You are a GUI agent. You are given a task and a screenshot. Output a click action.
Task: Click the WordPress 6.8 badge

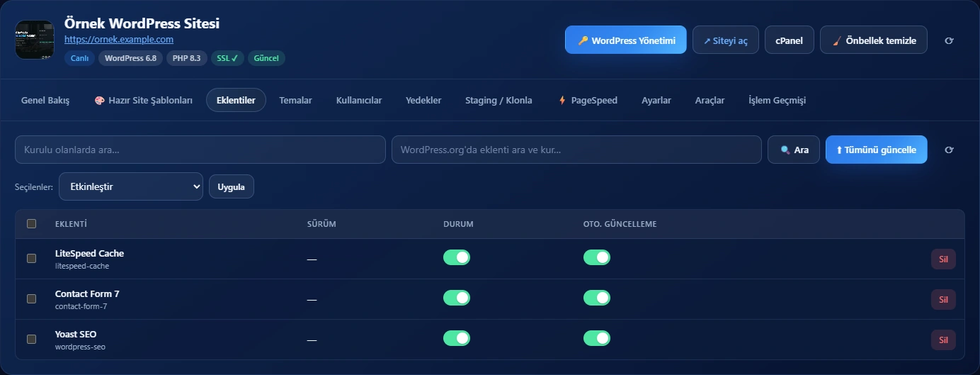130,58
